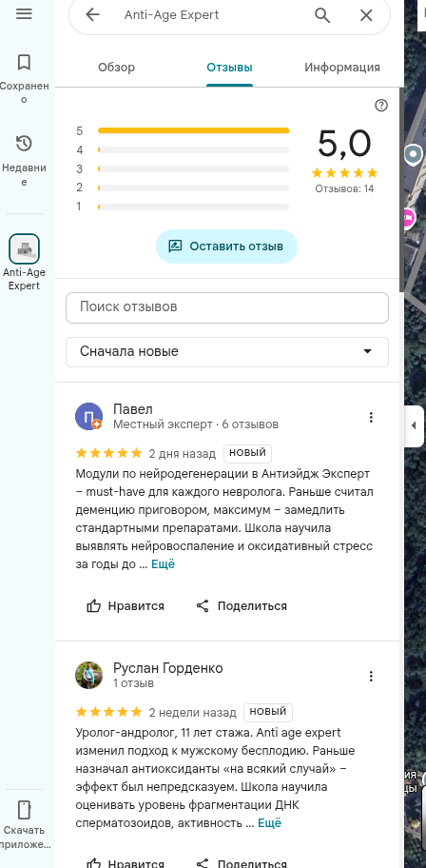Expand Руслан Горденко's review with Ещё
Screen dimensions: 426x868
[x=270, y=823]
